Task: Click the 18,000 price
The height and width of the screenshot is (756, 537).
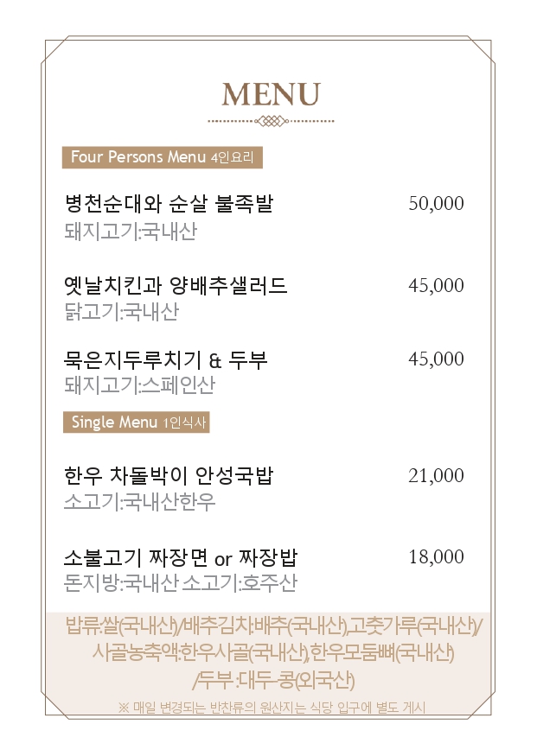Action: tap(436, 557)
